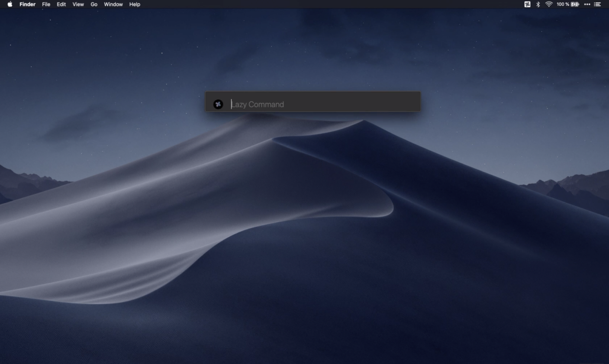This screenshot has width=609, height=364.
Task: Click the charging battery icon
Action: pyautogui.click(x=574, y=4)
